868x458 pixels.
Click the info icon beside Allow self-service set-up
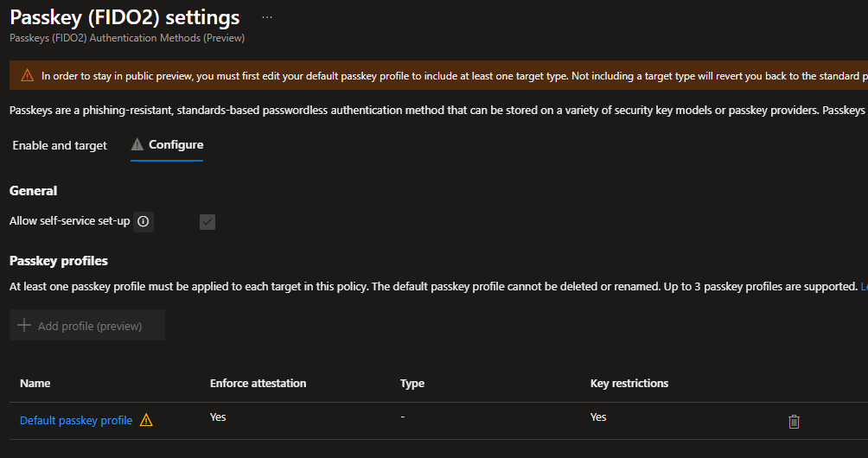[x=144, y=222]
